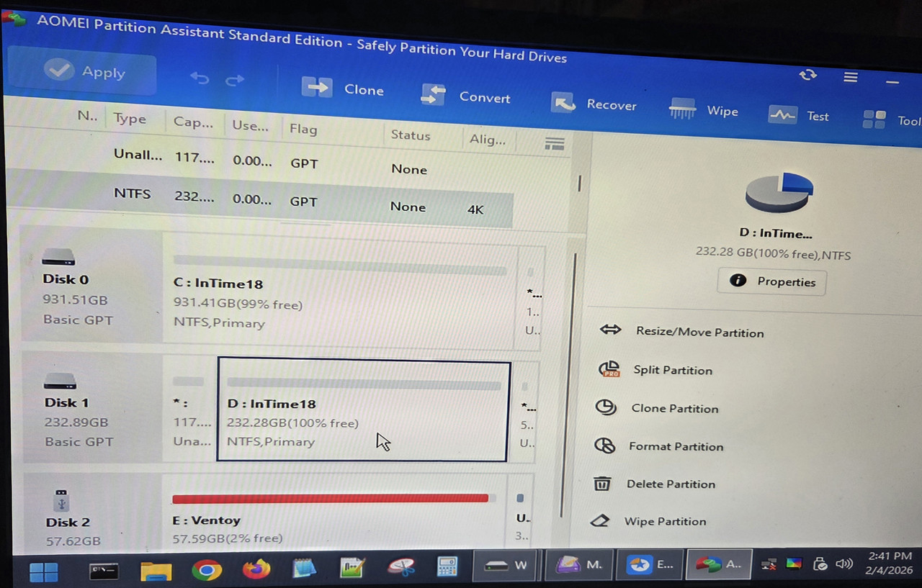Click the refresh/reload icon in title bar
This screenshot has width=922, height=588.
808,75
